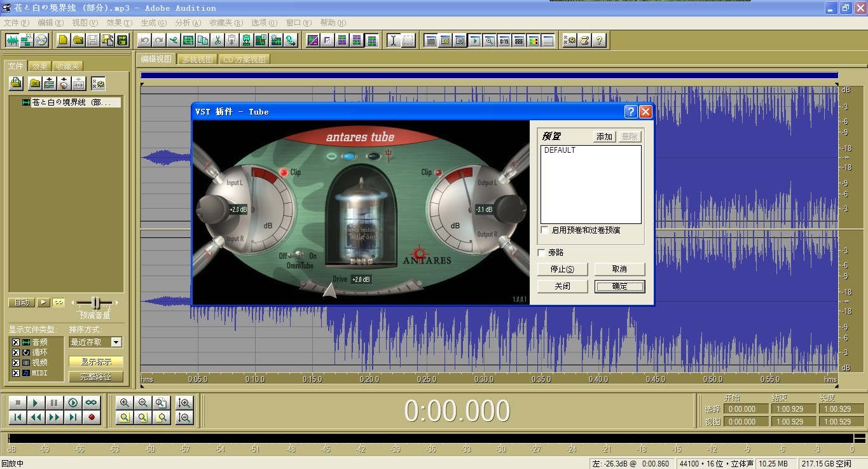Screen dimensions: 868x469
Task: Select the I-beam time selection tool
Action: point(394,40)
